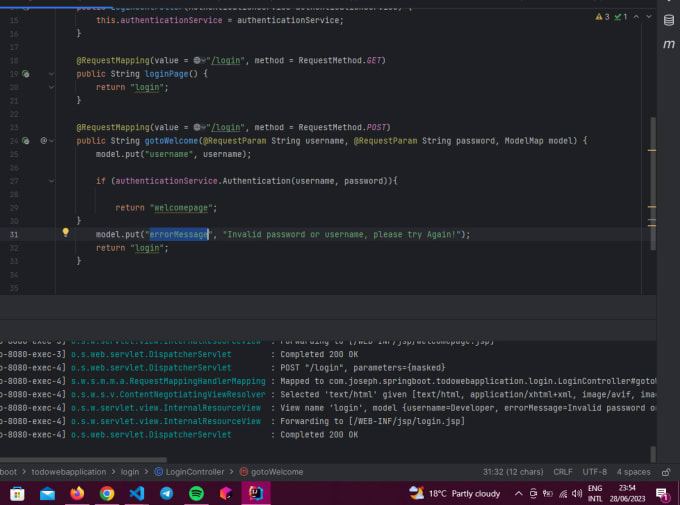Open the UTF-8 file encoding selector
Image resolution: width=680 pixels, height=505 pixels.
tap(594, 472)
